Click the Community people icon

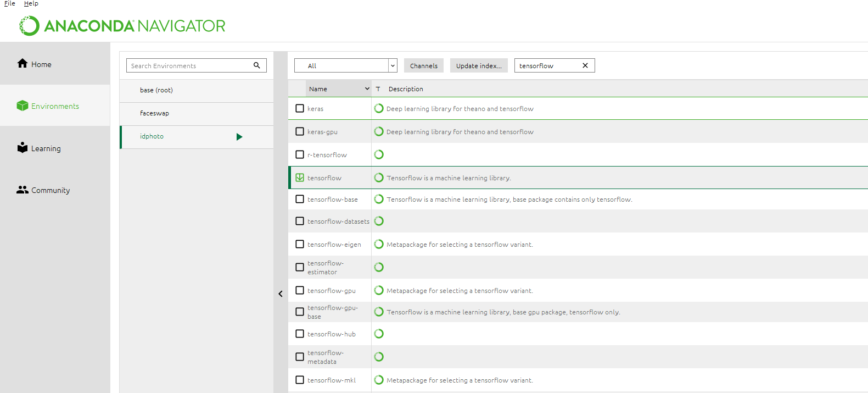(x=23, y=190)
